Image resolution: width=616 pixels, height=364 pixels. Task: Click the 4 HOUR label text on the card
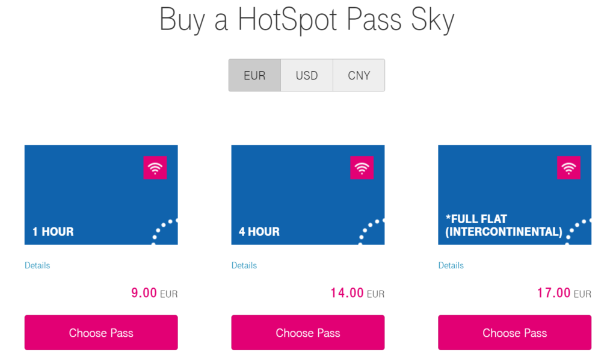259,232
